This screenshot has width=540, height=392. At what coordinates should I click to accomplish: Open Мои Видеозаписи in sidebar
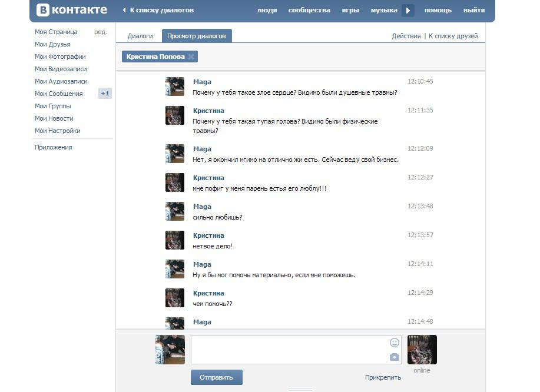tap(61, 69)
